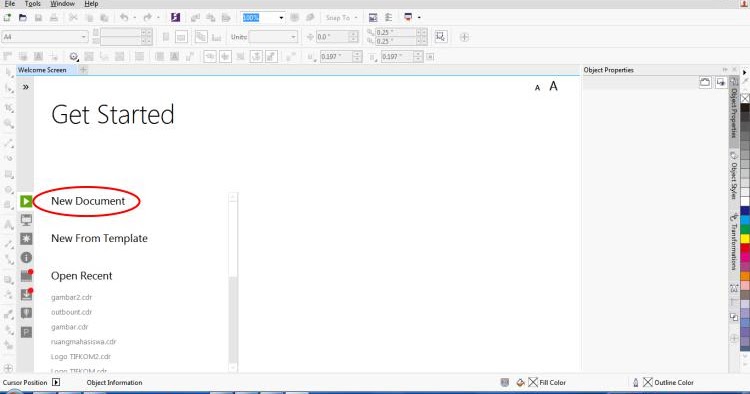Select the red color swatch in palette
This screenshot has height=394, width=750.
(745, 248)
